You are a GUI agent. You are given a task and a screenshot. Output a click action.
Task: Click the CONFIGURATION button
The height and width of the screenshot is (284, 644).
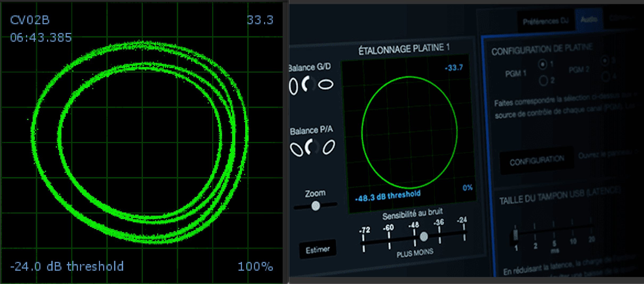(x=537, y=161)
